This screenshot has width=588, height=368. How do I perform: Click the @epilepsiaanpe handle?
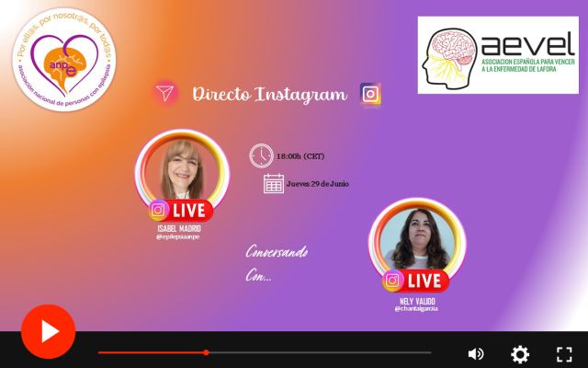point(178,236)
